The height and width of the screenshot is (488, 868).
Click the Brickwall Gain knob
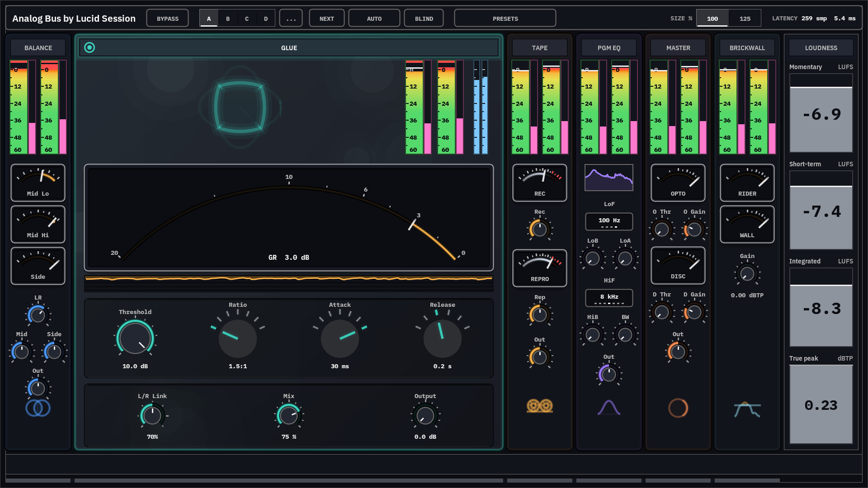747,274
